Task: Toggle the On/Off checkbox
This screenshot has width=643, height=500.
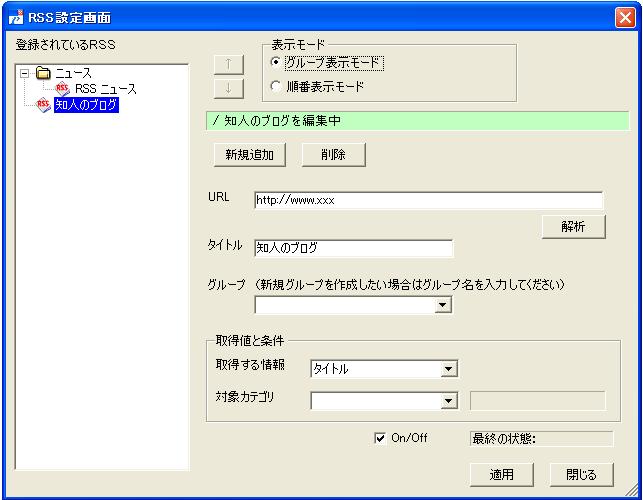Action: click(x=380, y=438)
